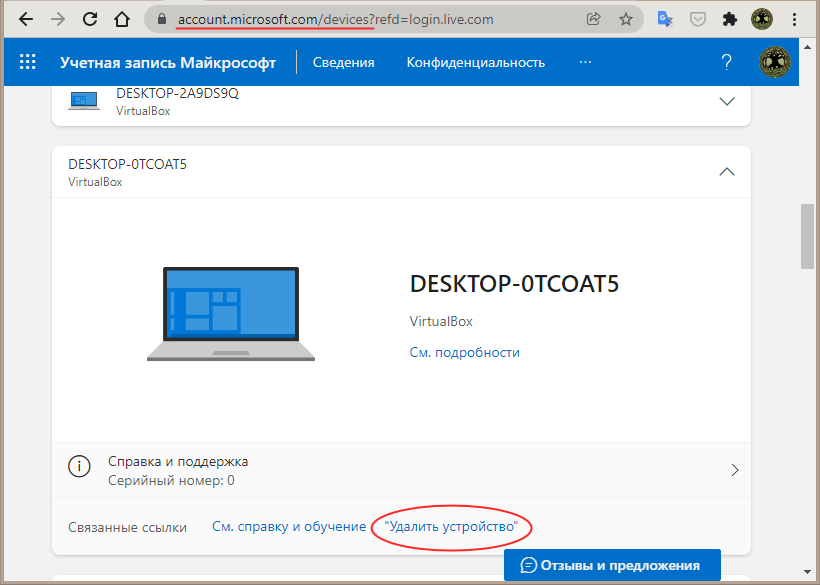Click the browser forward arrow
The width and height of the screenshot is (820, 585).
[58, 19]
